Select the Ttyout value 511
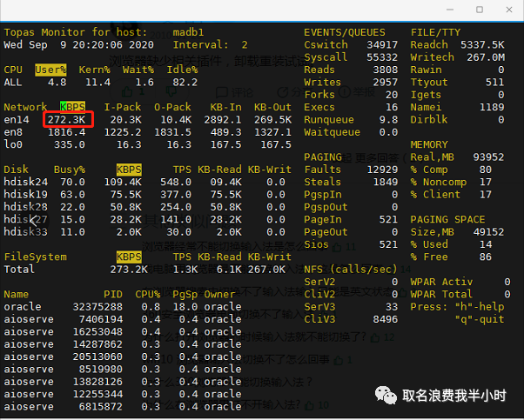The image size is (524, 420). [x=495, y=82]
